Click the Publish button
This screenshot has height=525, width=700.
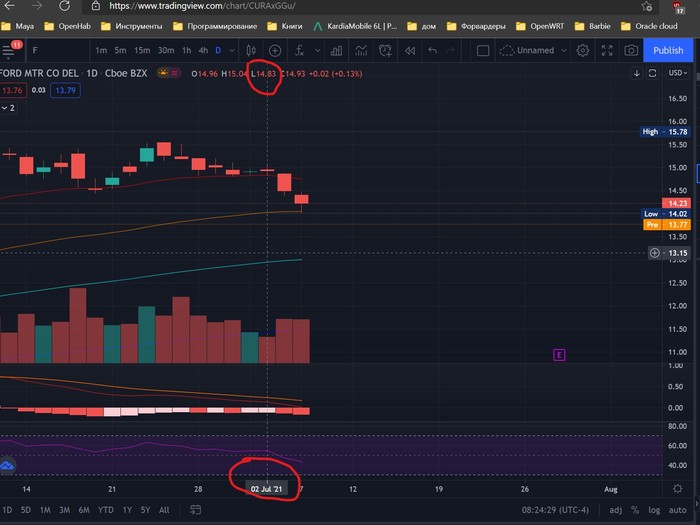click(x=668, y=50)
